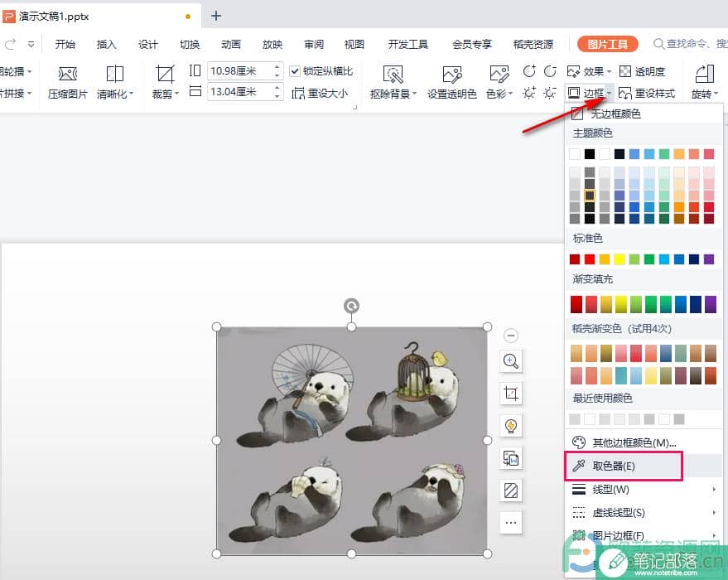Choose the highlighted dark gray theme swatch
The image size is (728, 580).
[x=590, y=195]
